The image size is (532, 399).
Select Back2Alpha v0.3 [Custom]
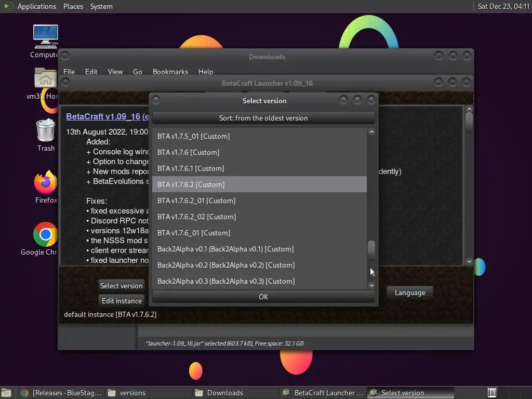pos(259,281)
